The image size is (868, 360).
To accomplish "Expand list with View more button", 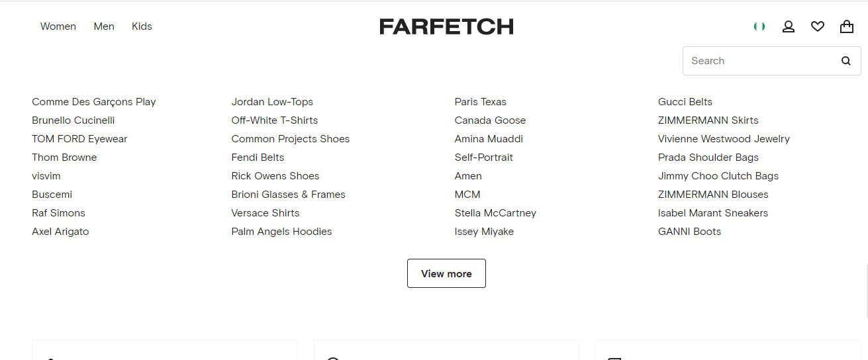I will coord(446,273).
